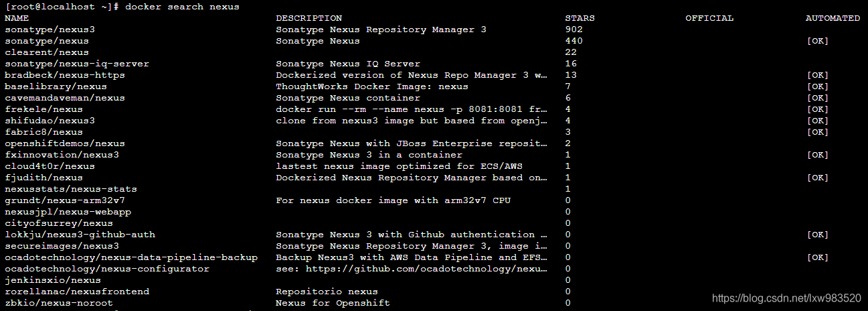Select the image name 'nexusjpl/nexus-webapp'
The image size is (868, 311).
[68, 212]
